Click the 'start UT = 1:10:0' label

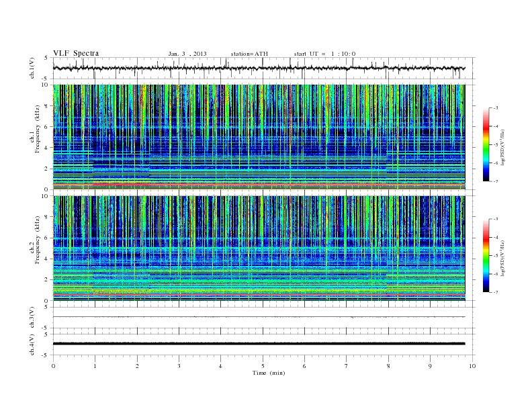[324, 54]
